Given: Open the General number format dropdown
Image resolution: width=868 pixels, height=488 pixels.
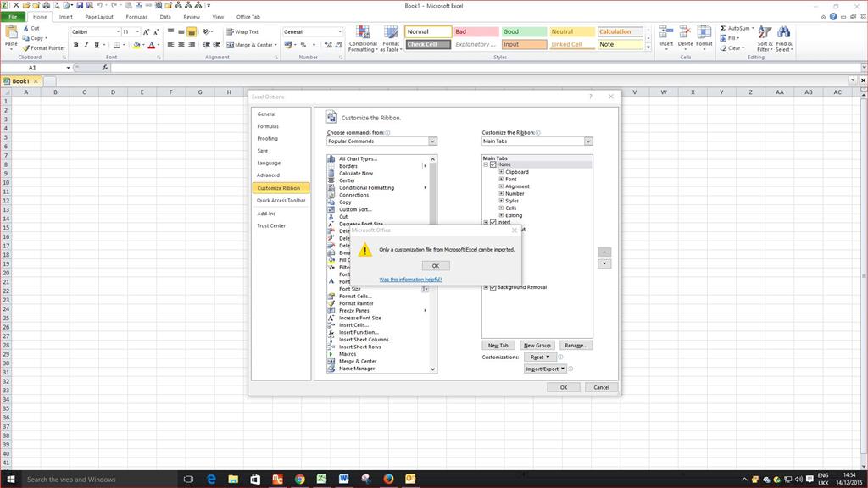Looking at the screenshot, I should pyautogui.click(x=339, y=32).
